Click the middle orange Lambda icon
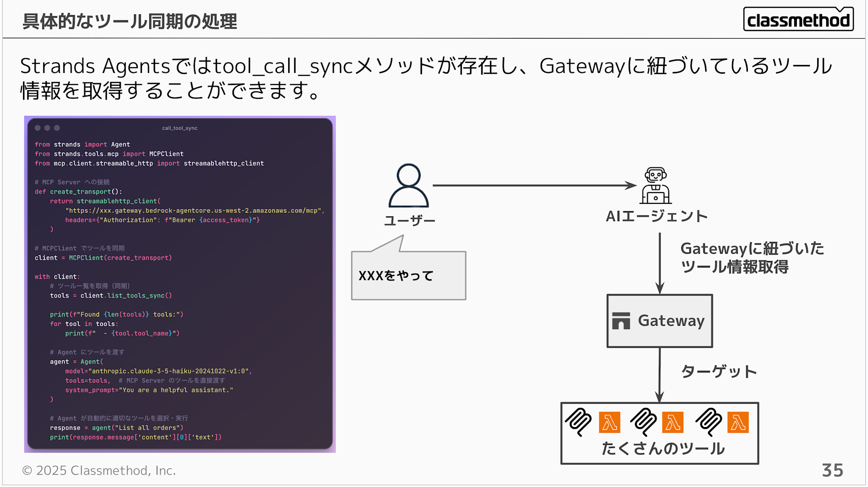Screen dimensions: 868x487 click(673, 422)
